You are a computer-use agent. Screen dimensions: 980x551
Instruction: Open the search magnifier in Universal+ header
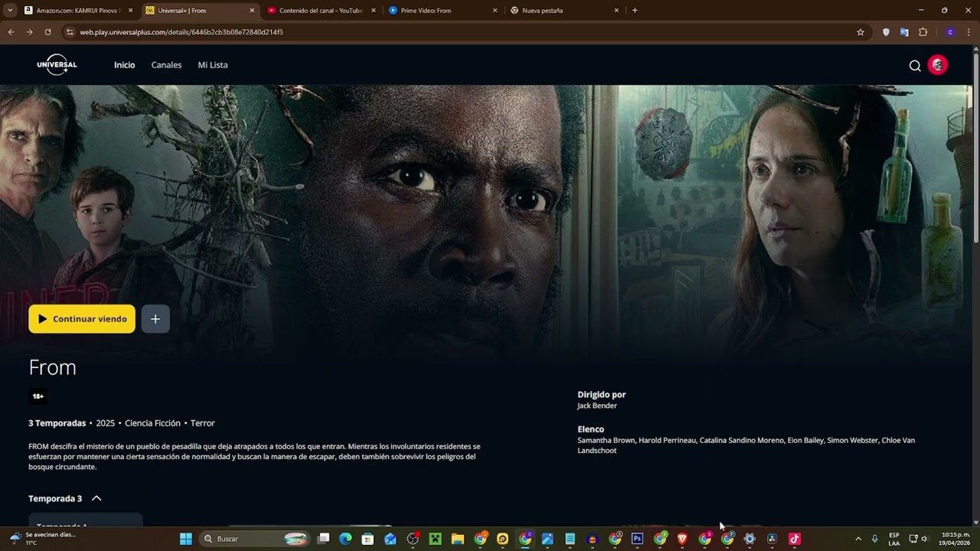tap(915, 66)
